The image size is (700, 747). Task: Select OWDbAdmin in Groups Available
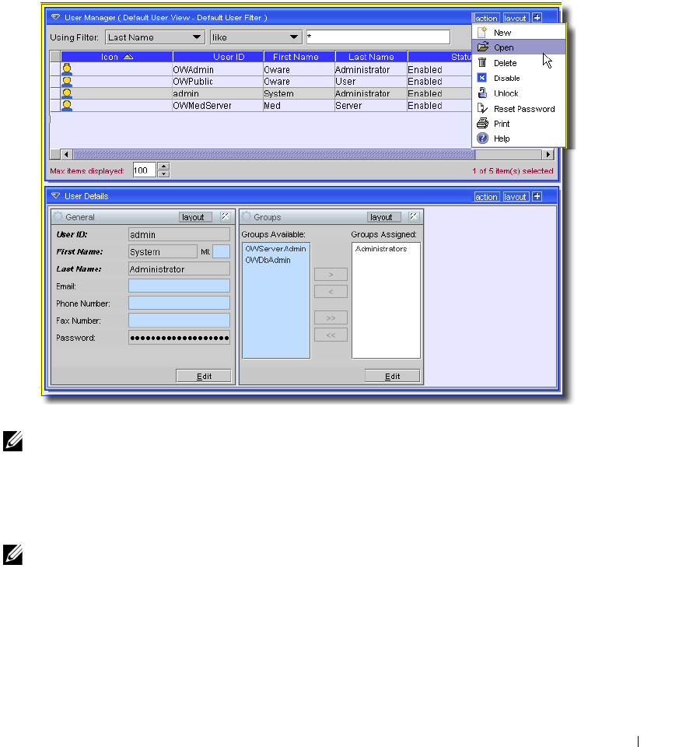268,260
